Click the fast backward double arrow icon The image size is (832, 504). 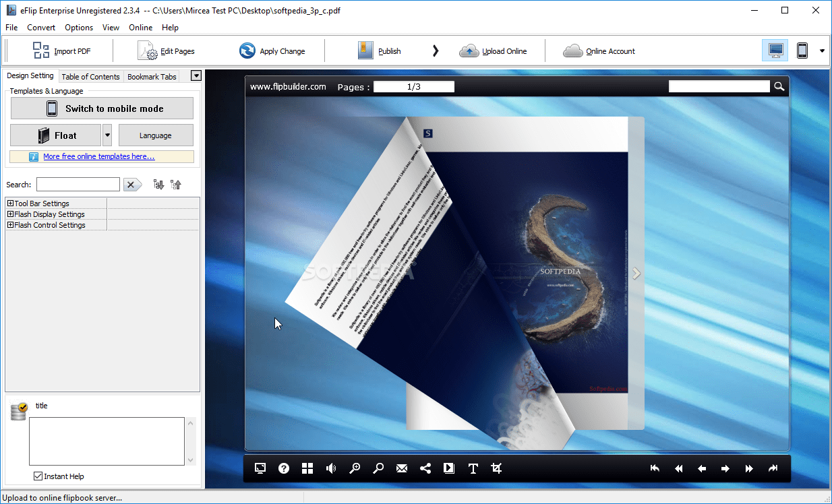point(678,468)
